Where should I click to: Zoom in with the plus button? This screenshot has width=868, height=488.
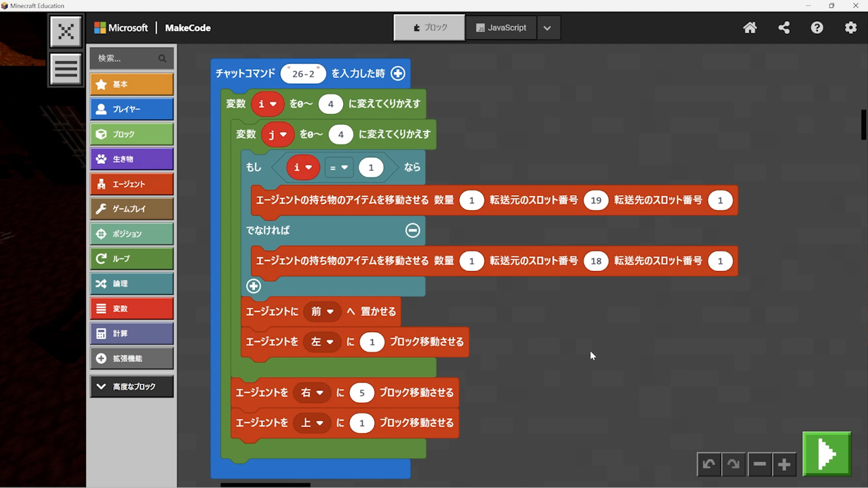click(785, 464)
